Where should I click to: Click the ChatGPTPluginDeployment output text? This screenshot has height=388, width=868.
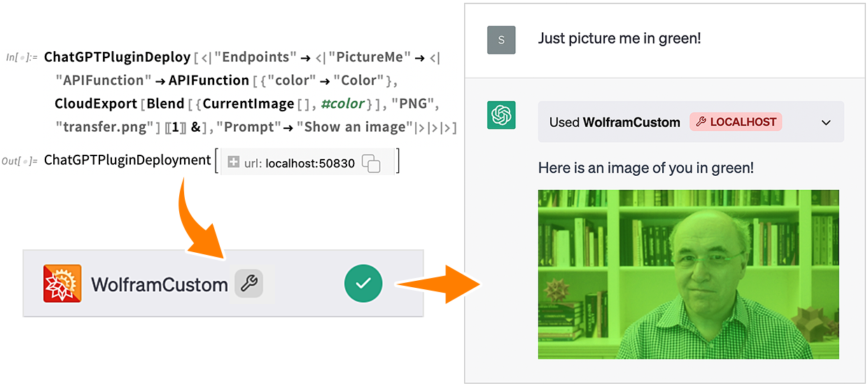(127, 160)
